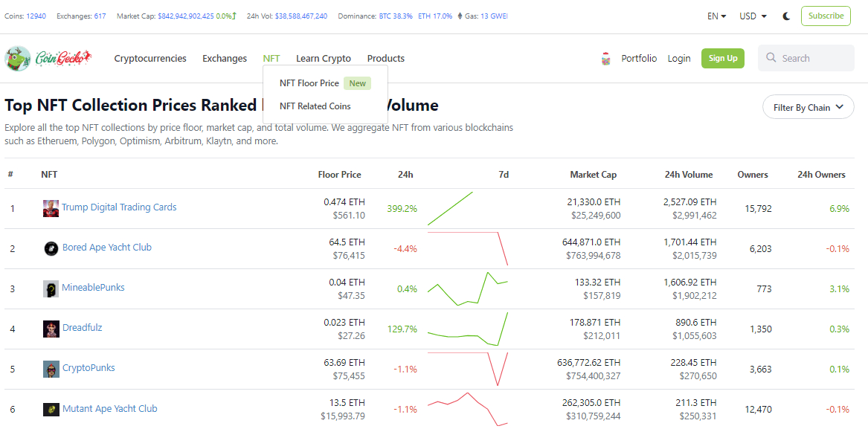Click the Bored Ape Yacht Club icon
Screen dimensions: 868x429
[x=51, y=248]
